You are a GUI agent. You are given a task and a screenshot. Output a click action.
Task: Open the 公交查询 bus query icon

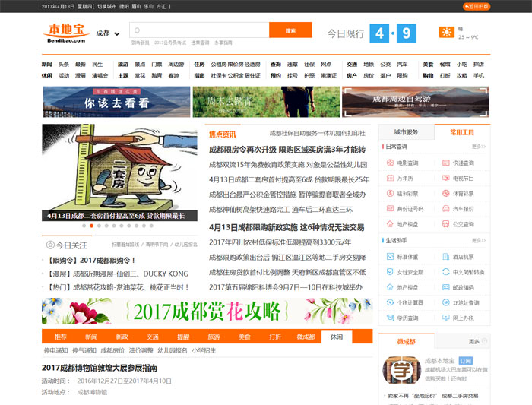(x=445, y=225)
